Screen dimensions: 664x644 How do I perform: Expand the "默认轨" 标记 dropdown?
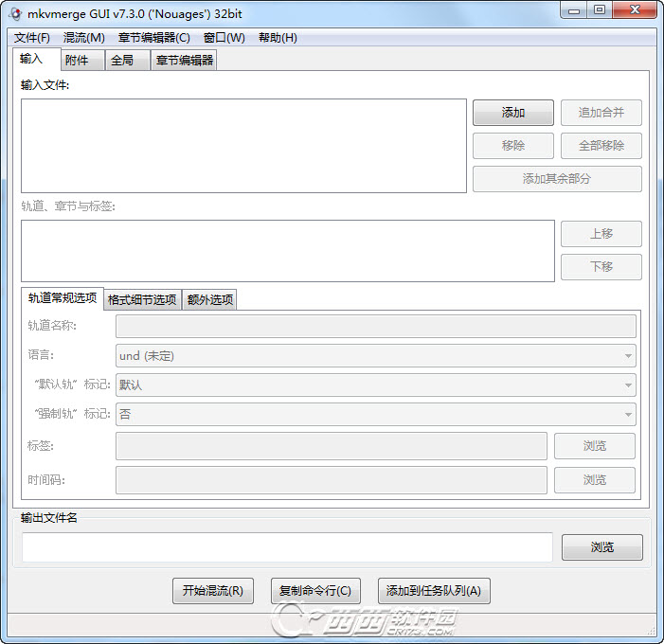coord(376,385)
